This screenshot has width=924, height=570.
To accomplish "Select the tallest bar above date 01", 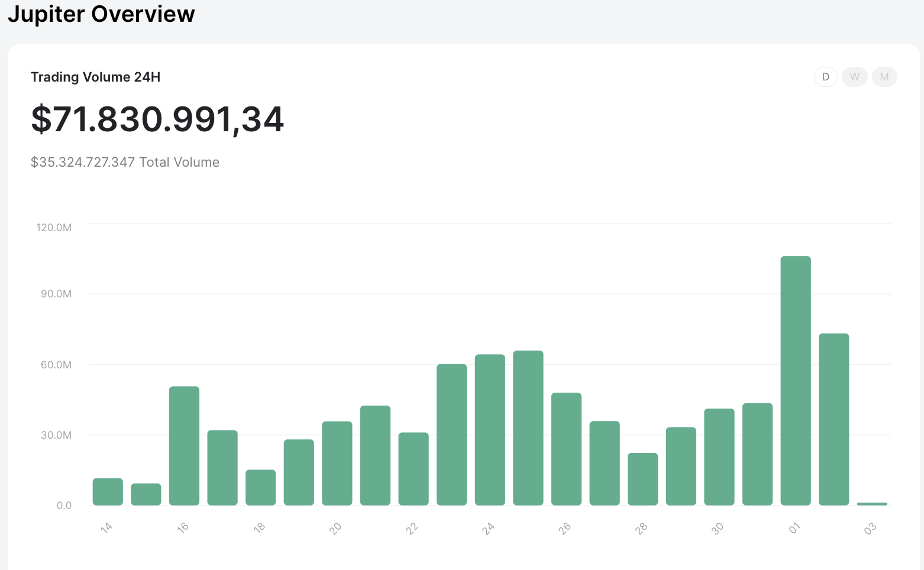I will (x=796, y=381).
